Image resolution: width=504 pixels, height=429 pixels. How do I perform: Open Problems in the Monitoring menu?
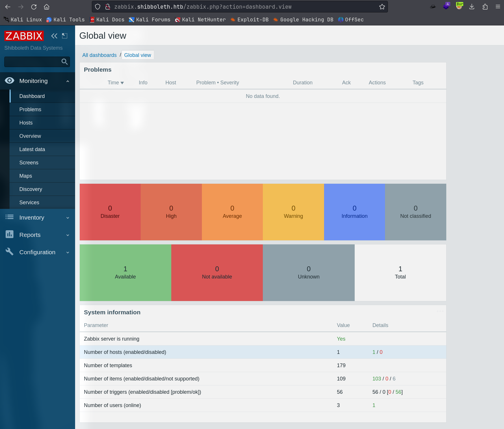click(42, 109)
